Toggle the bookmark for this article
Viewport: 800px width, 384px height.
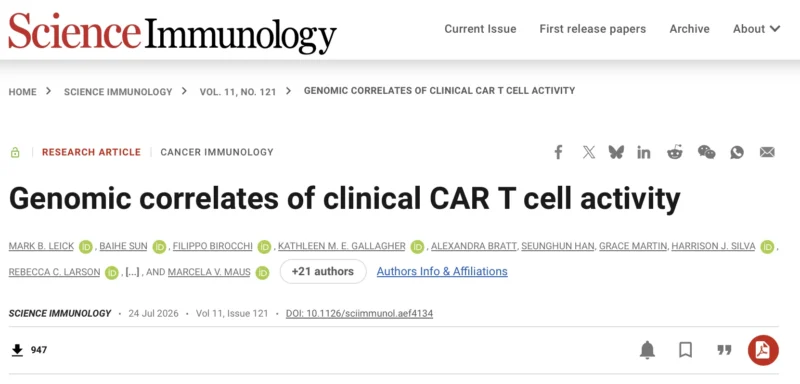click(x=685, y=350)
